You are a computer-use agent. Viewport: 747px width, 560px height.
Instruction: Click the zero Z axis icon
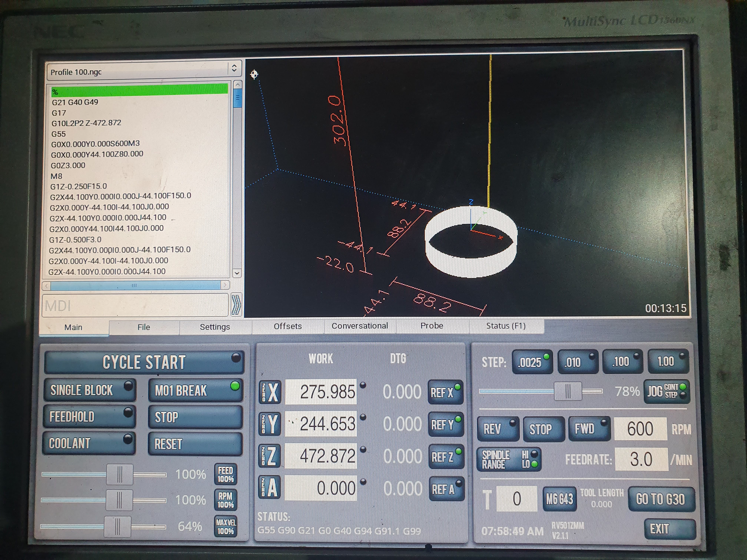(x=270, y=456)
